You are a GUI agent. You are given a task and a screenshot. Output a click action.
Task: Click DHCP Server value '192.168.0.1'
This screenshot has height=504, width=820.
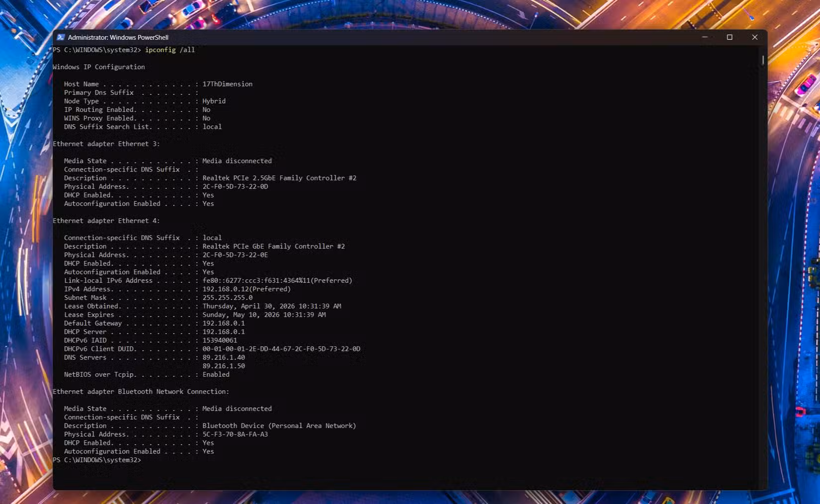pyautogui.click(x=224, y=332)
